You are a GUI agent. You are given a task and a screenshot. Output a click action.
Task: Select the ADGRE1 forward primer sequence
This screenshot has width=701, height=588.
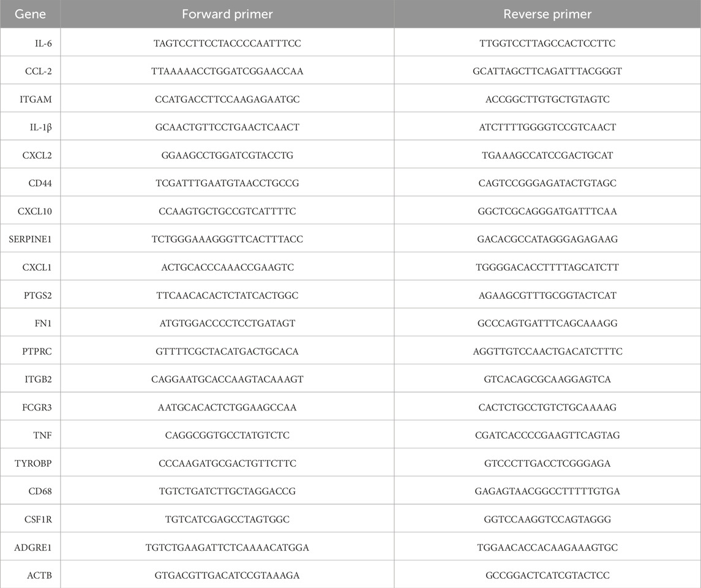pos(227,548)
